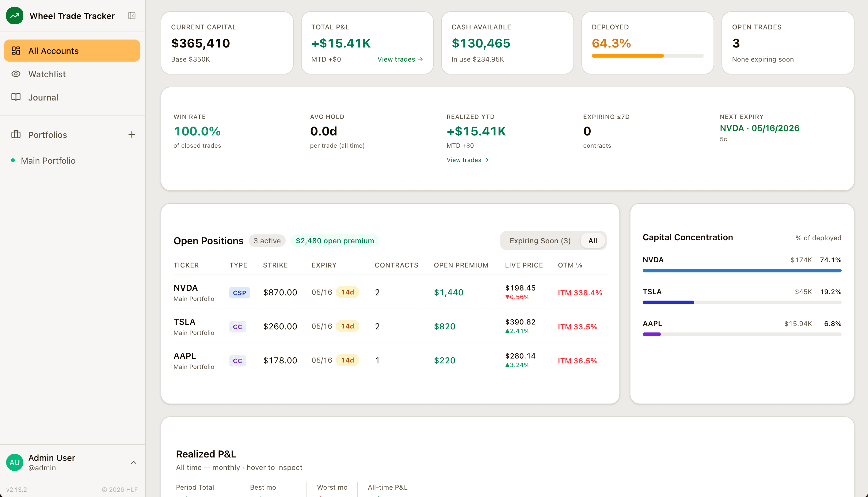Click Next Expiry NVDA · 05/16/2026

pyautogui.click(x=759, y=128)
